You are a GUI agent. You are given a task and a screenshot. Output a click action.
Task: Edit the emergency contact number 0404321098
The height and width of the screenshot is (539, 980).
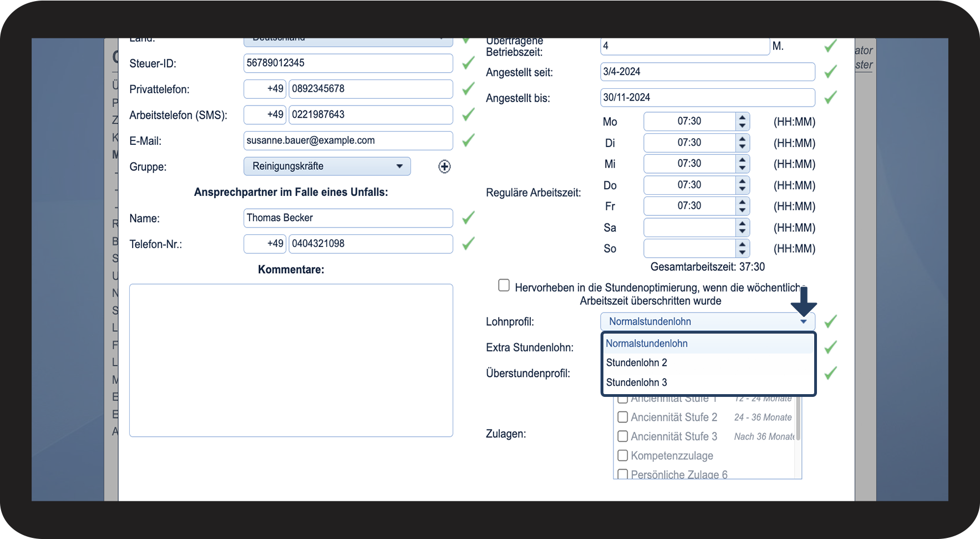(x=371, y=244)
